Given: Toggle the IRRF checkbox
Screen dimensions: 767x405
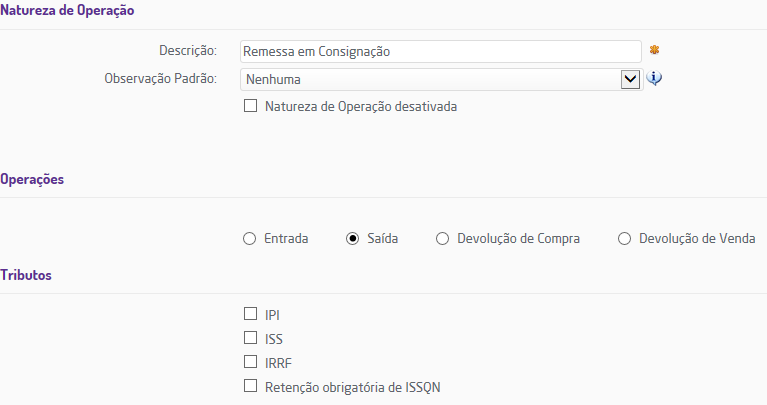Looking at the screenshot, I should coord(250,362).
